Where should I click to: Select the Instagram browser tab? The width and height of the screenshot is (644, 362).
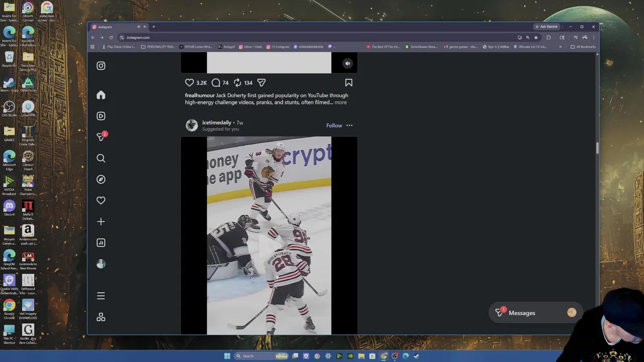click(x=119, y=27)
